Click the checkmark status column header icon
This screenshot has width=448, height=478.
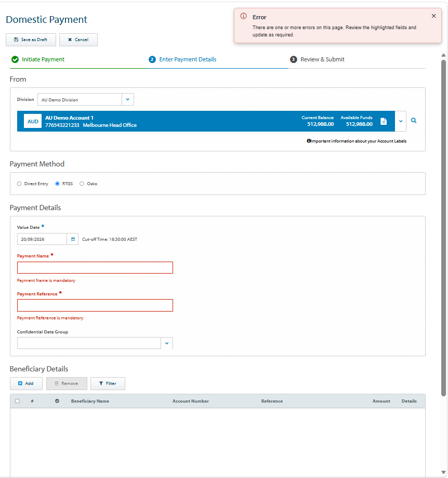[x=57, y=401]
